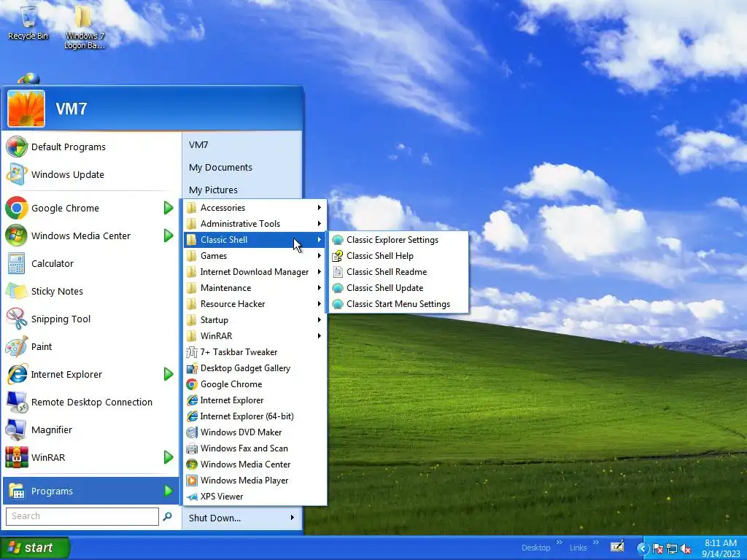Launch Default Programs from start menu

tap(90, 147)
